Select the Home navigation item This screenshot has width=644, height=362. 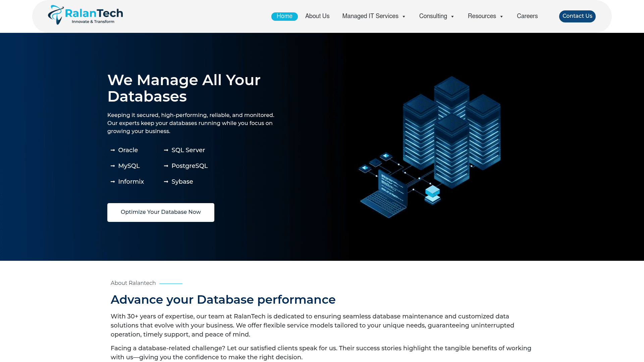(x=284, y=16)
